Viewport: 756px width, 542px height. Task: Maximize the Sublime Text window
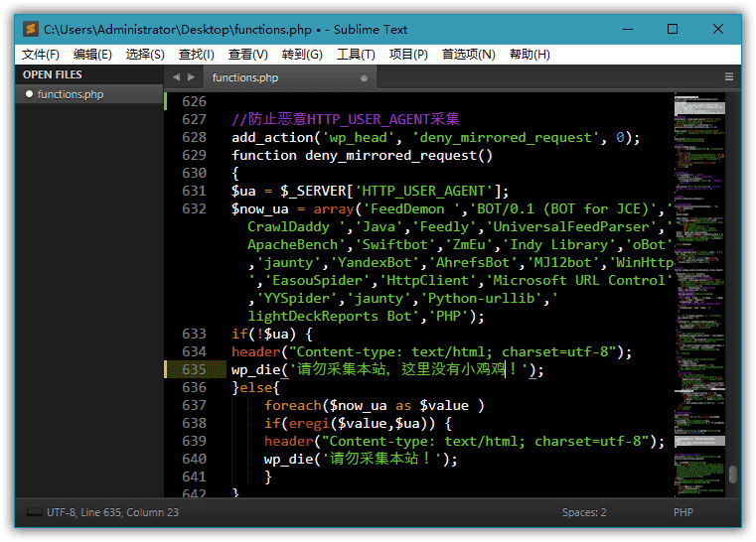tap(673, 29)
